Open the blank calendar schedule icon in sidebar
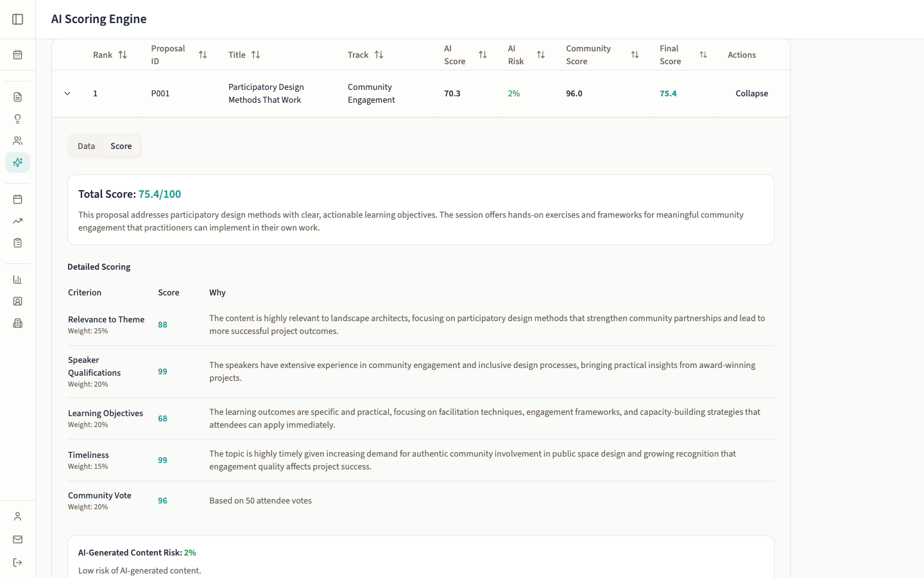 (18, 199)
